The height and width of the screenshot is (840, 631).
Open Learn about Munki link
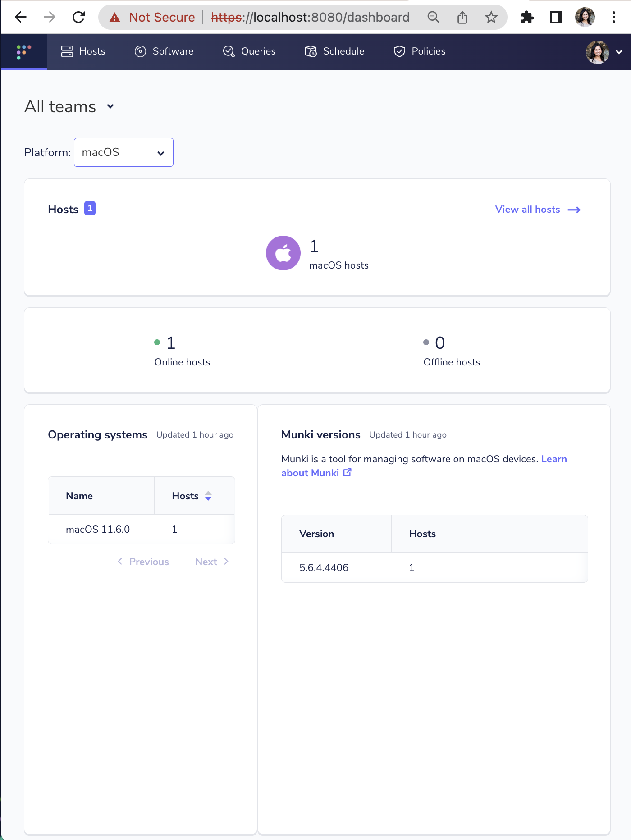pos(424,466)
